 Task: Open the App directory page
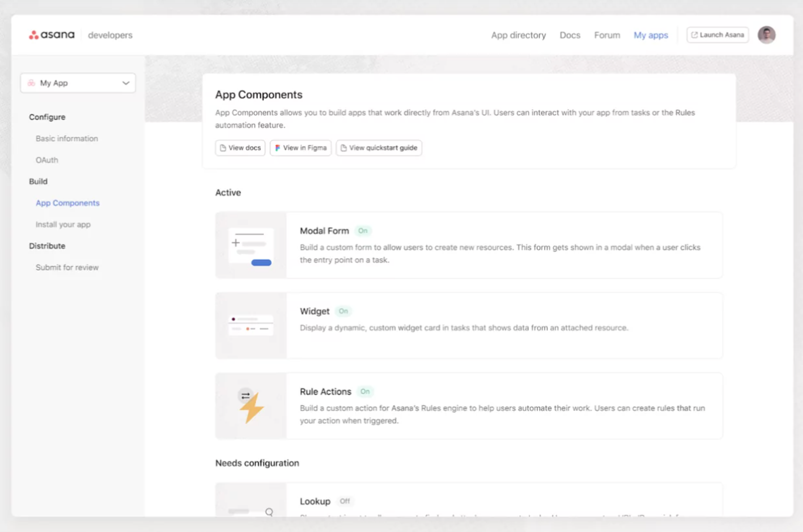(x=518, y=35)
